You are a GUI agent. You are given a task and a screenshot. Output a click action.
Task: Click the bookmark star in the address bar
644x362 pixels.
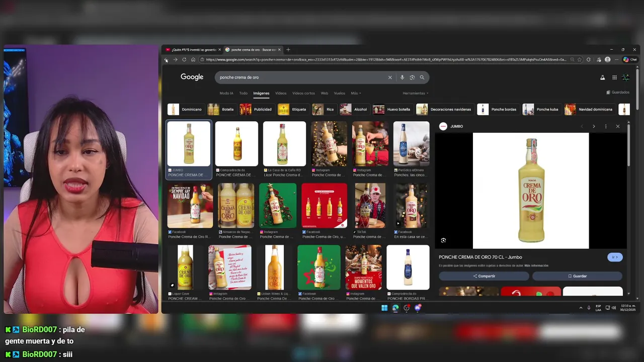tap(580, 59)
